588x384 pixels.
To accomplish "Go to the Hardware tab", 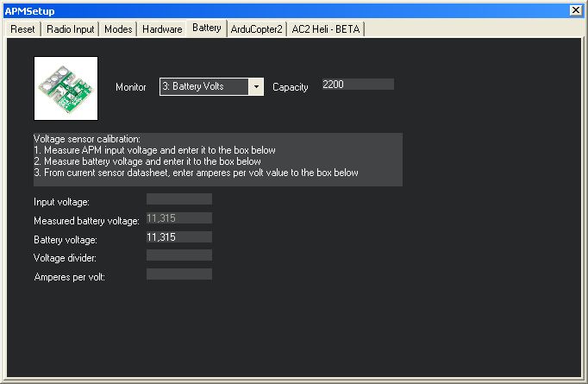I will point(162,28).
